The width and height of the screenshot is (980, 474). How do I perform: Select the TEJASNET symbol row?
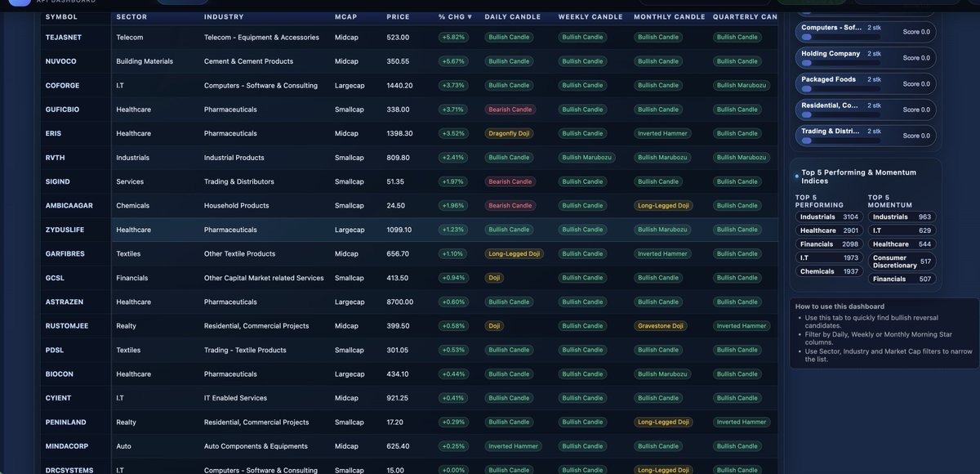point(64,37)
